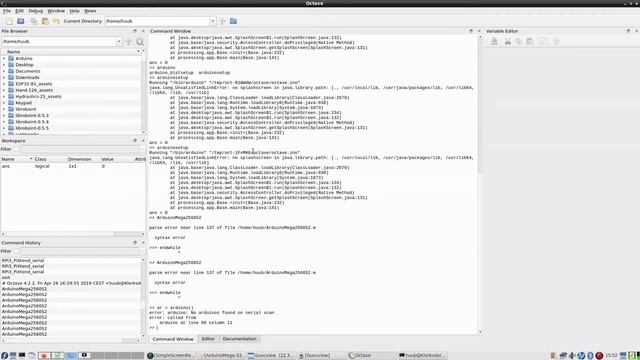Expand the Documents folder
640x360 pixels.
[x=4, y=71]
